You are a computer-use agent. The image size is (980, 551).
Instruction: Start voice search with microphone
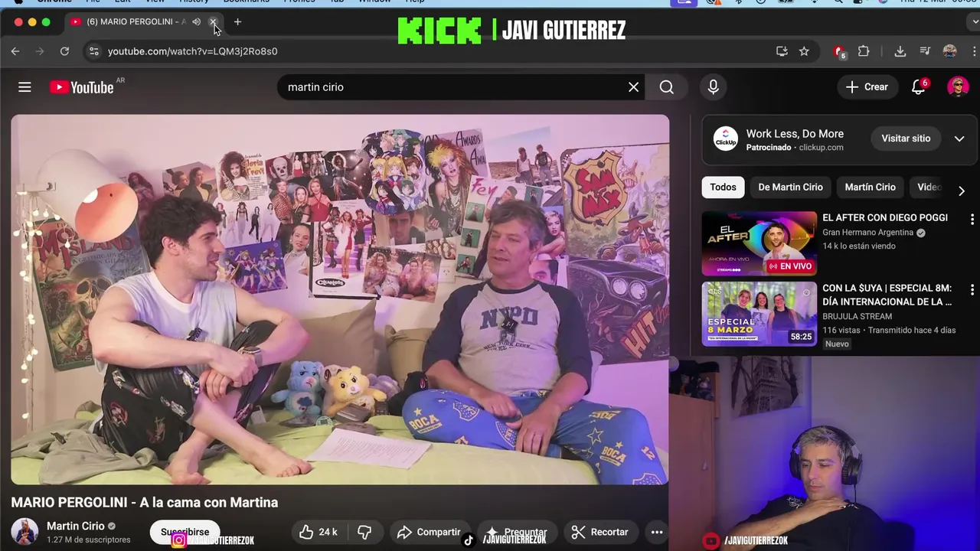pyautogui.click(x=713, y=87)
